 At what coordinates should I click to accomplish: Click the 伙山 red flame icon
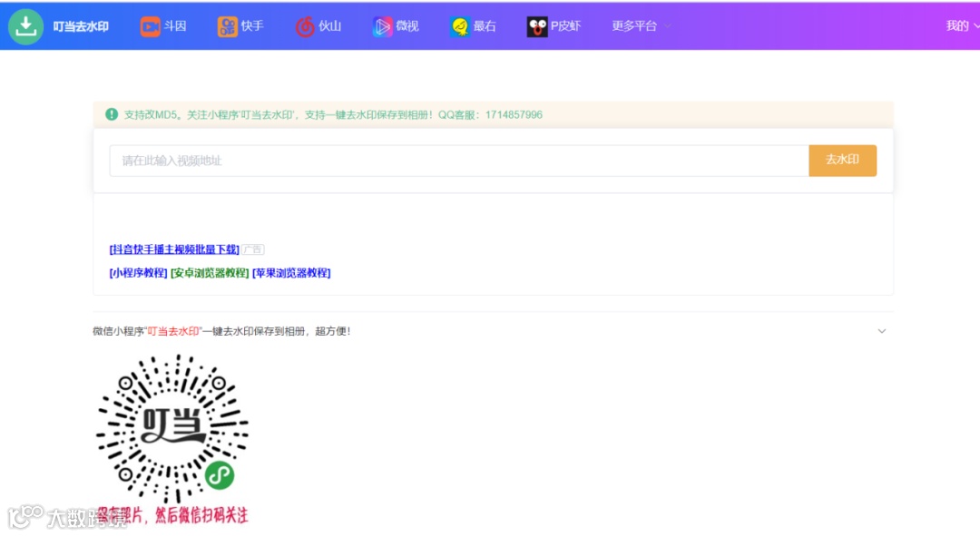305,26
